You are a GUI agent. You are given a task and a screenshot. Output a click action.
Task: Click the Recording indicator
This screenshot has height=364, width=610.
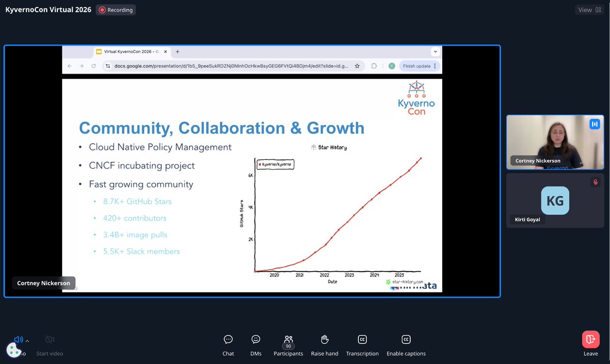click(116, 10)
